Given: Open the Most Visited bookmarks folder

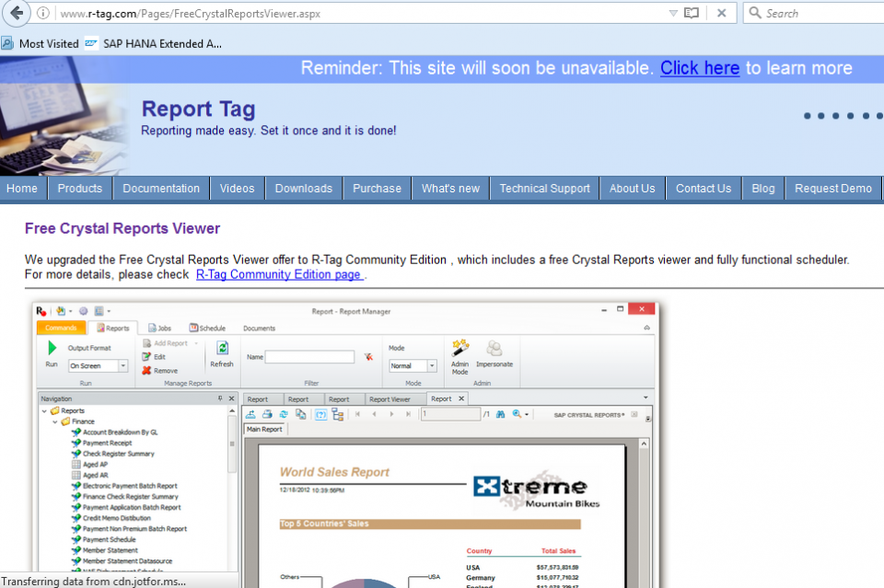Looking at the screenshot, I should pyautogui.click(x=40, y=43).
